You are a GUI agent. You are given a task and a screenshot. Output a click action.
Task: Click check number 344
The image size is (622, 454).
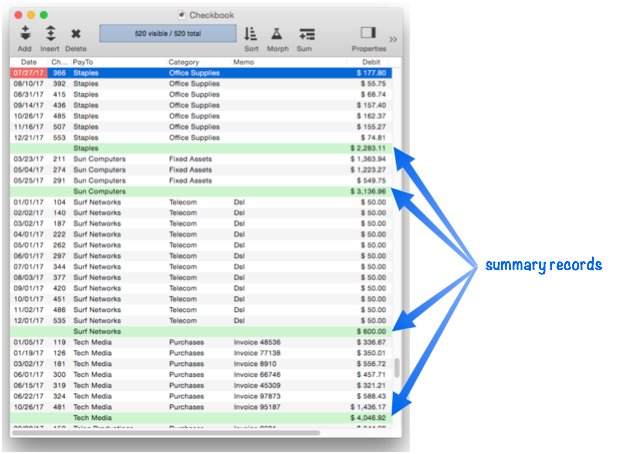click(x=60, y=267)
